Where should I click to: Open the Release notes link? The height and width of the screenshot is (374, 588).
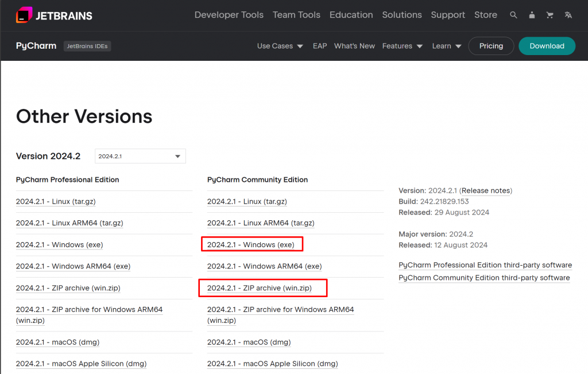click(x=486, y=190)
